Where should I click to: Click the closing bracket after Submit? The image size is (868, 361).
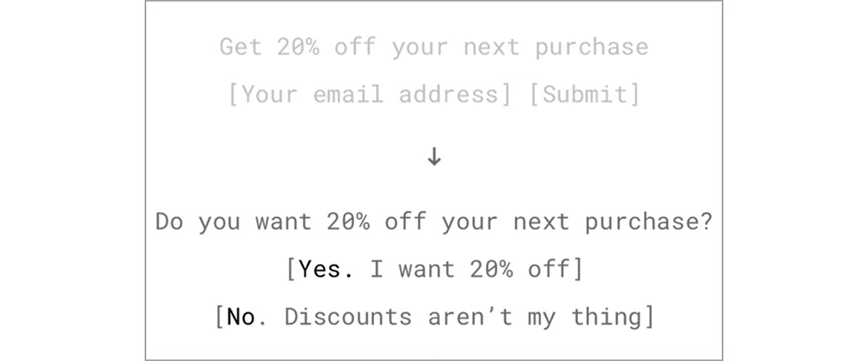(635, 94)
